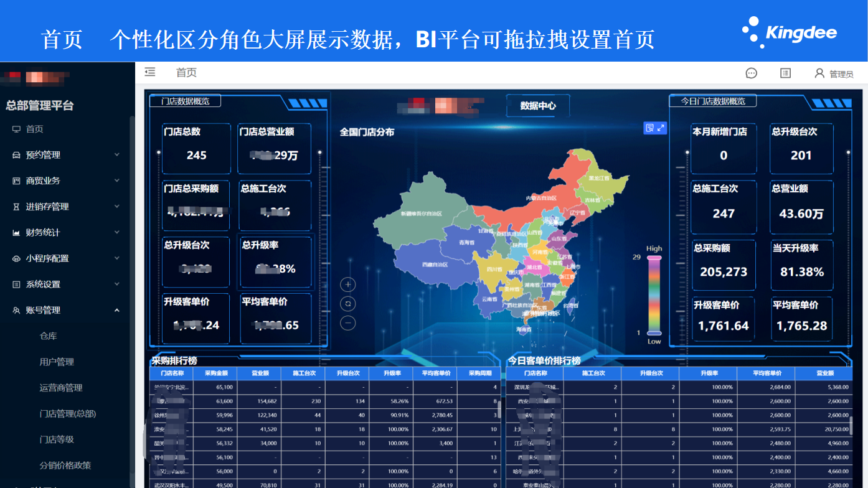Zoom out on the map with minus button

pos(348,323)
